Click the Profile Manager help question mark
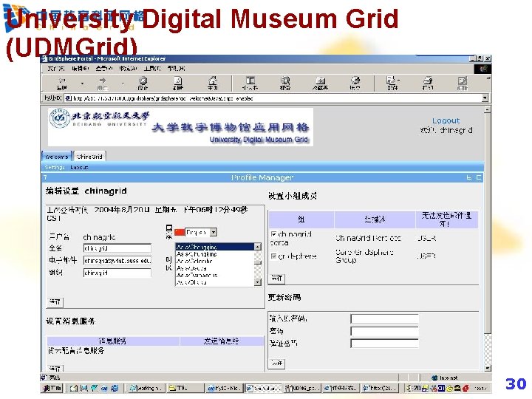532x399 pixels. coord(45,177)
